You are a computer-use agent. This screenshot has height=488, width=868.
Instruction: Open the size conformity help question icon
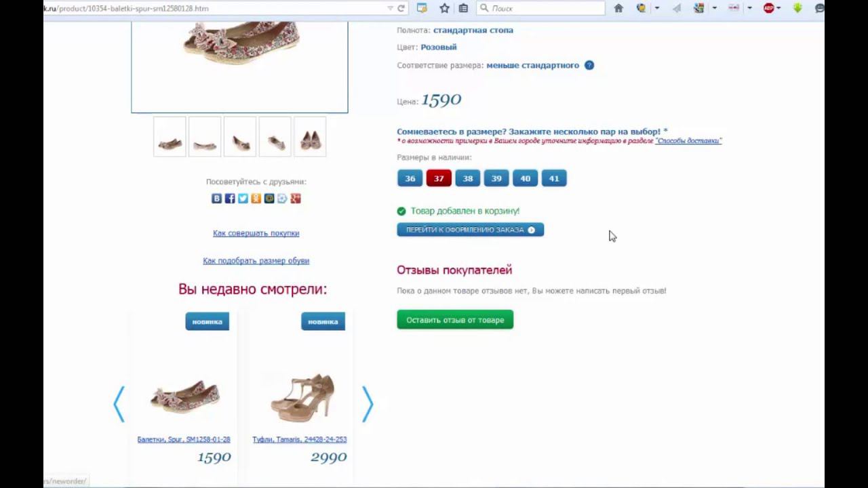tap(589, 65)
